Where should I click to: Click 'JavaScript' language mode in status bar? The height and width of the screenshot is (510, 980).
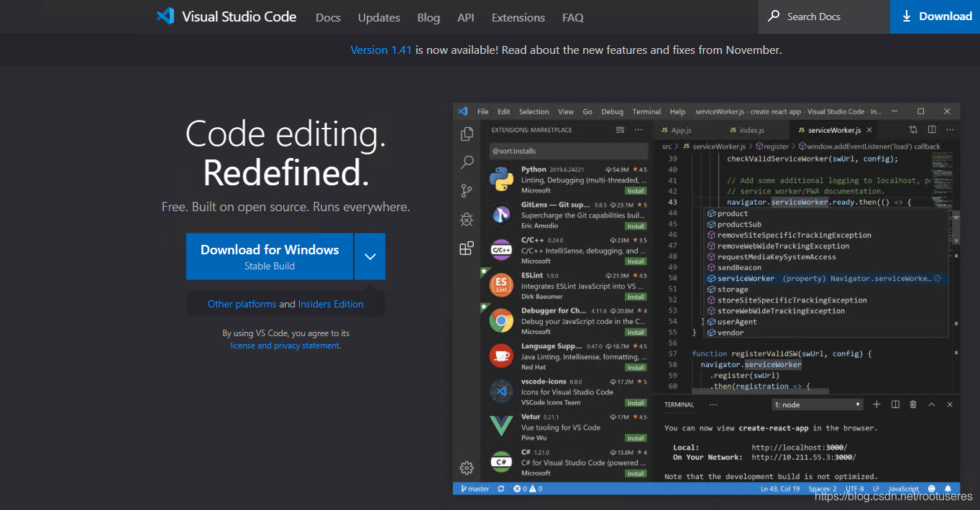(x=904, y=488)
